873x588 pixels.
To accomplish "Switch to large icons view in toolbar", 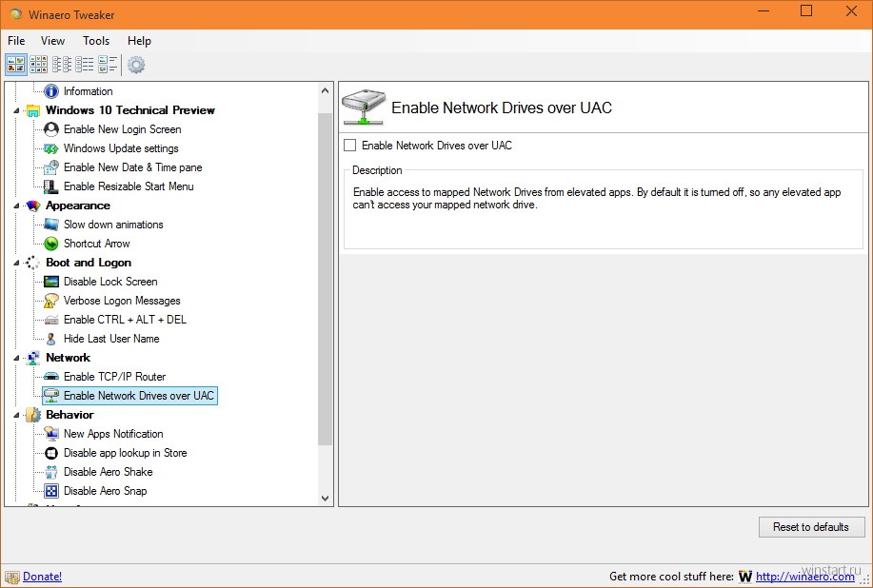I will (15, 65).
